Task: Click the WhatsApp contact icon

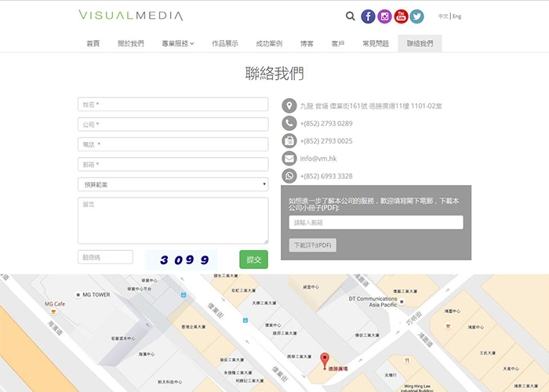Action: tap(289, 176)
